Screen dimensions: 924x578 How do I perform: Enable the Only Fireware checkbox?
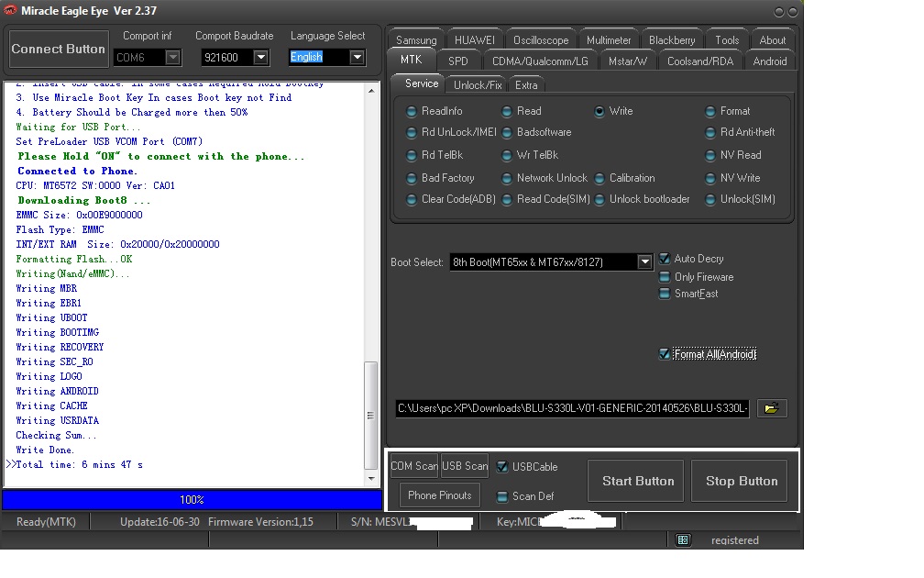click(x=664, y=277)
